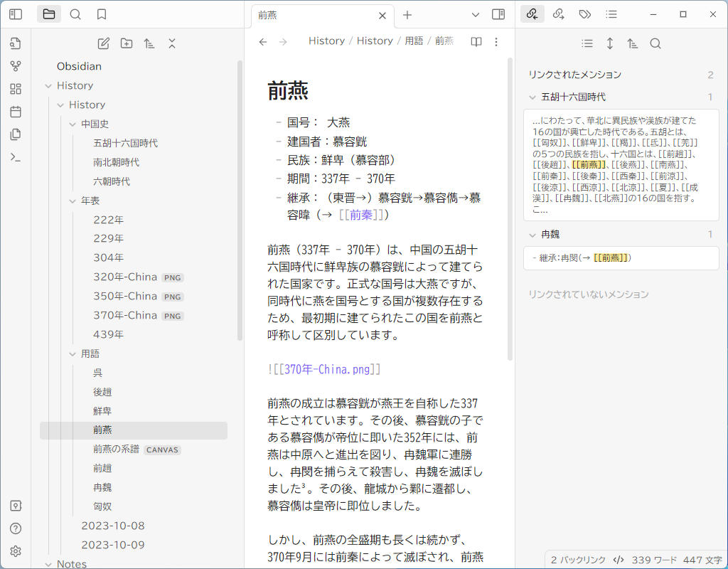Open the 222年 note

(109, 220)
